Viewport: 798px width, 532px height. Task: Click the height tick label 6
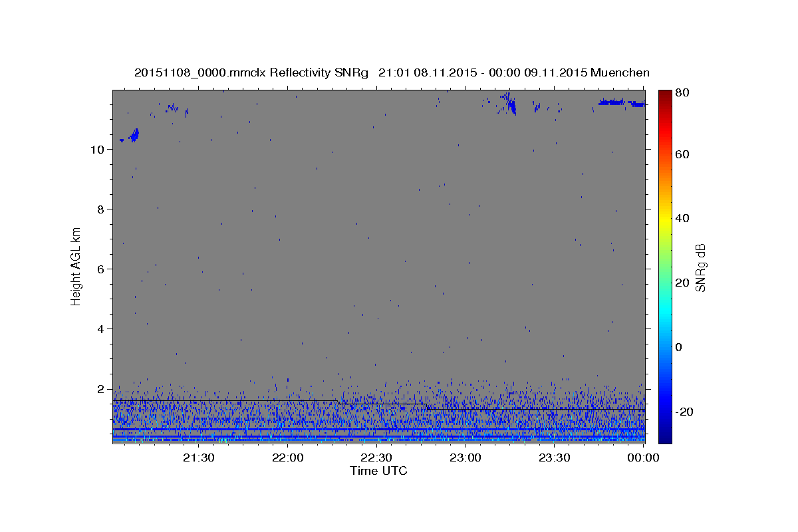coord(100,269)
